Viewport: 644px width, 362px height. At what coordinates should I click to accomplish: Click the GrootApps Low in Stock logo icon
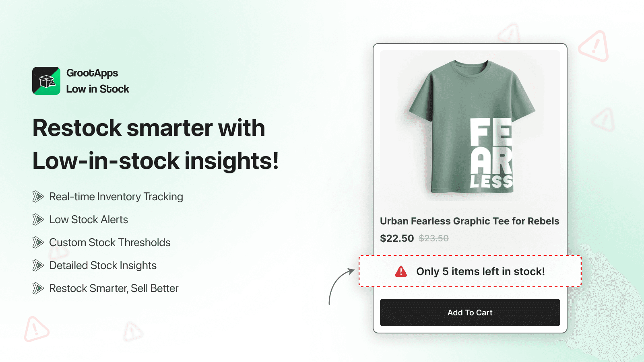[x=46, y=81]
